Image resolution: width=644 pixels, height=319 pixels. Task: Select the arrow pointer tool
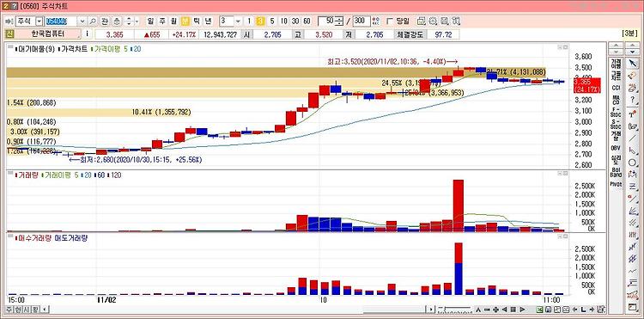click(632, 64)
